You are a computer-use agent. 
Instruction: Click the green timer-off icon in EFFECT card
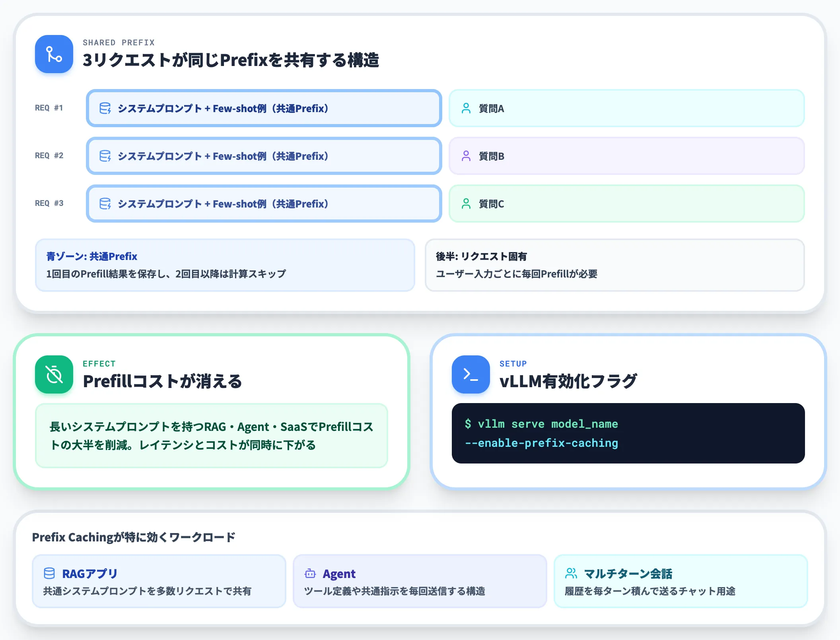click(x=54, y=374)
